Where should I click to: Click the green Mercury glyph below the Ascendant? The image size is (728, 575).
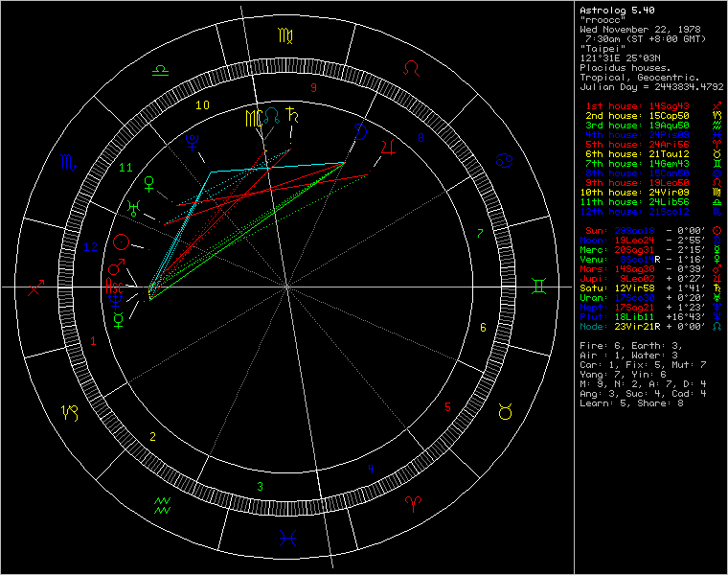(119, 320)
